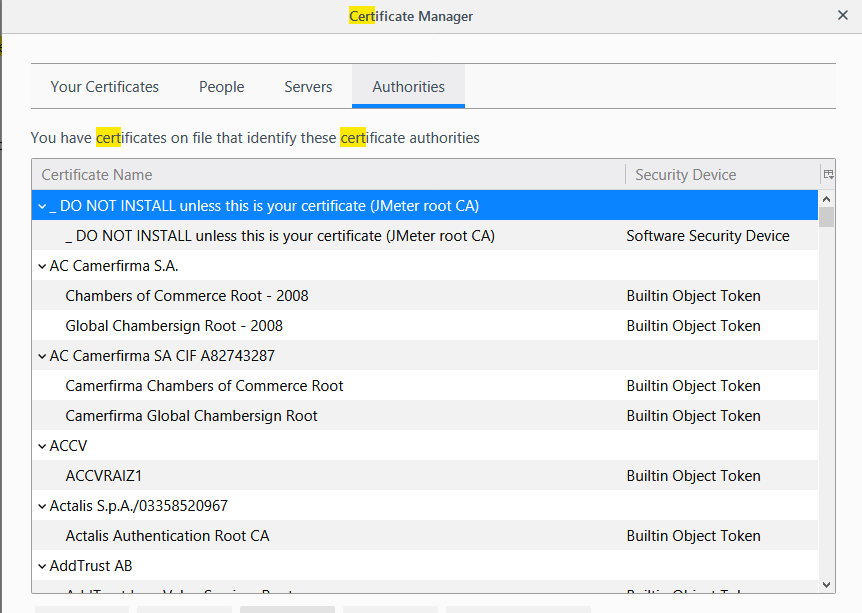Collapse the AddTrust AB group
The image size is (862, 613).
click(x=41, y=565)
